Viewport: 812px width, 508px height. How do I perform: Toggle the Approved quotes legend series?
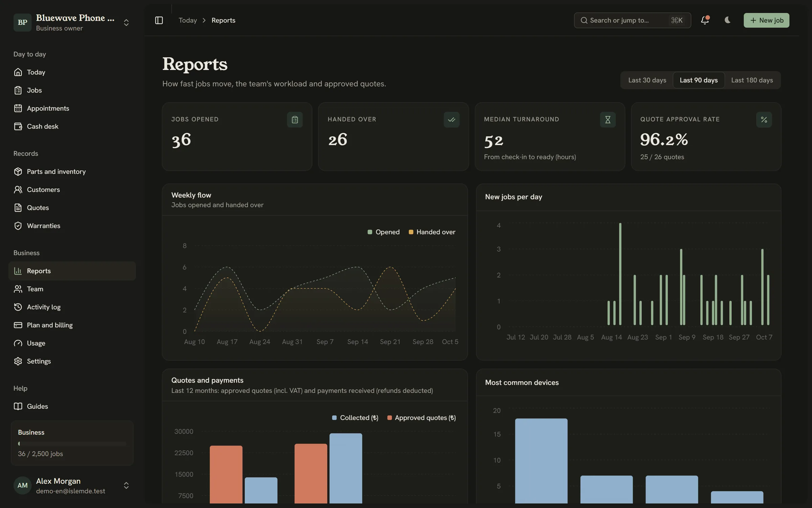(x=422, y=418)
